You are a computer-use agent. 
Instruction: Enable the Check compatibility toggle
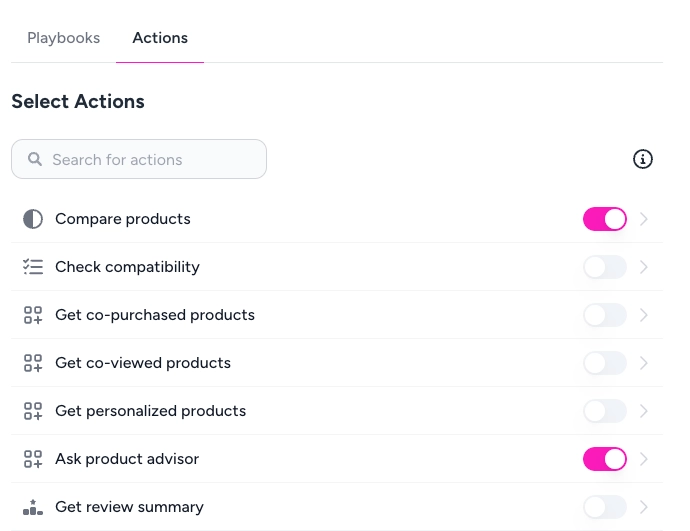point(604,267)
